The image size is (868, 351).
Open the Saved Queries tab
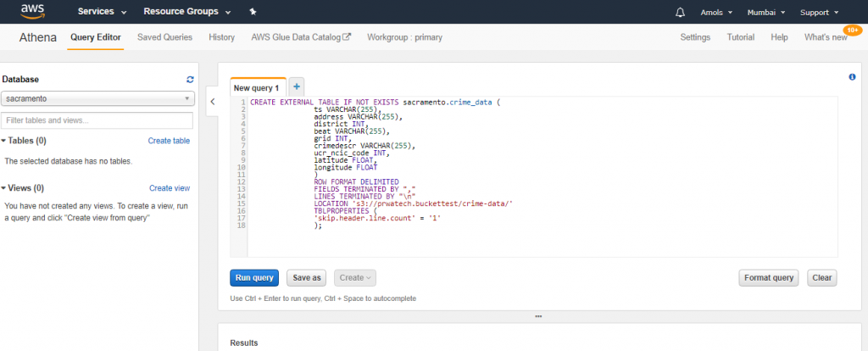pos(165,37)
